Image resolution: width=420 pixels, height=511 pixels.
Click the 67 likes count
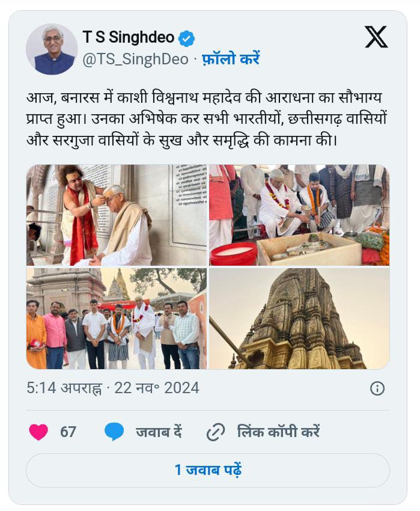click(x=68, y=432)
